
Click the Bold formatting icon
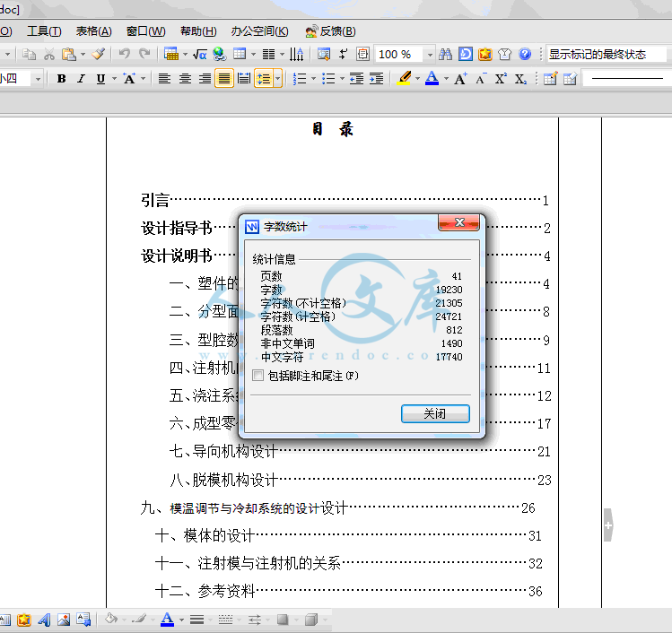(x=61, y=79)
